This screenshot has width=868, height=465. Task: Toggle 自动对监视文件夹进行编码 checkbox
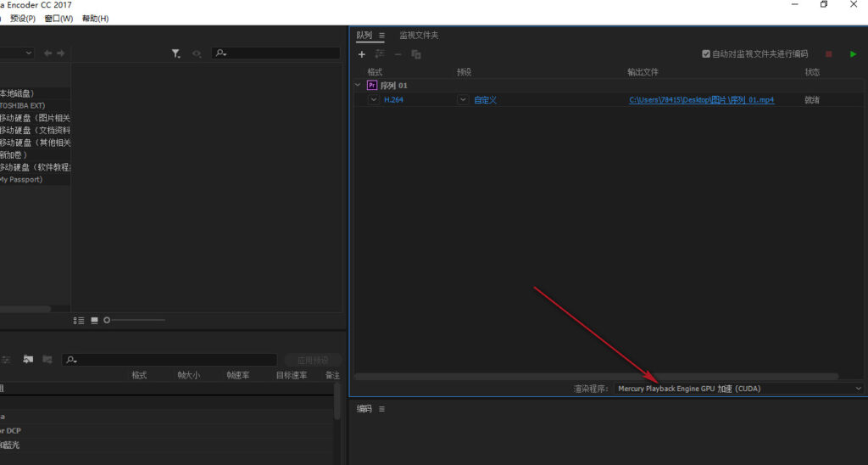pos(706,53)
